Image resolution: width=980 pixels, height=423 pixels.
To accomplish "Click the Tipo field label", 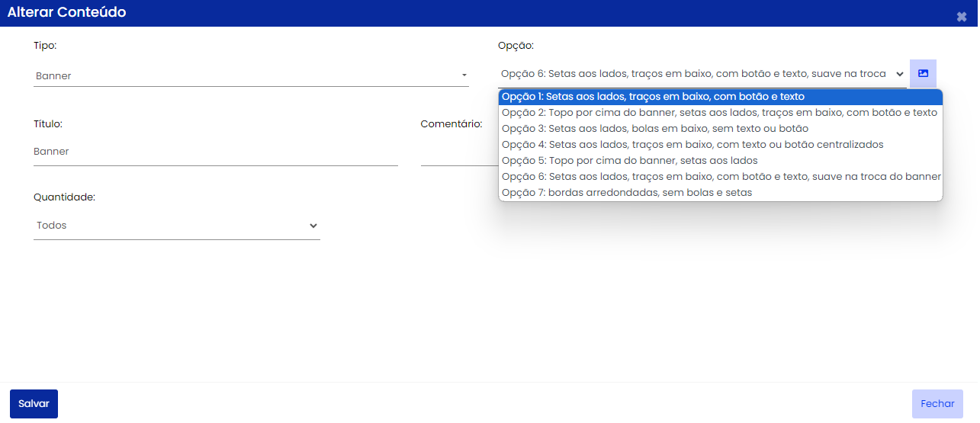I will tap(45, 46).
